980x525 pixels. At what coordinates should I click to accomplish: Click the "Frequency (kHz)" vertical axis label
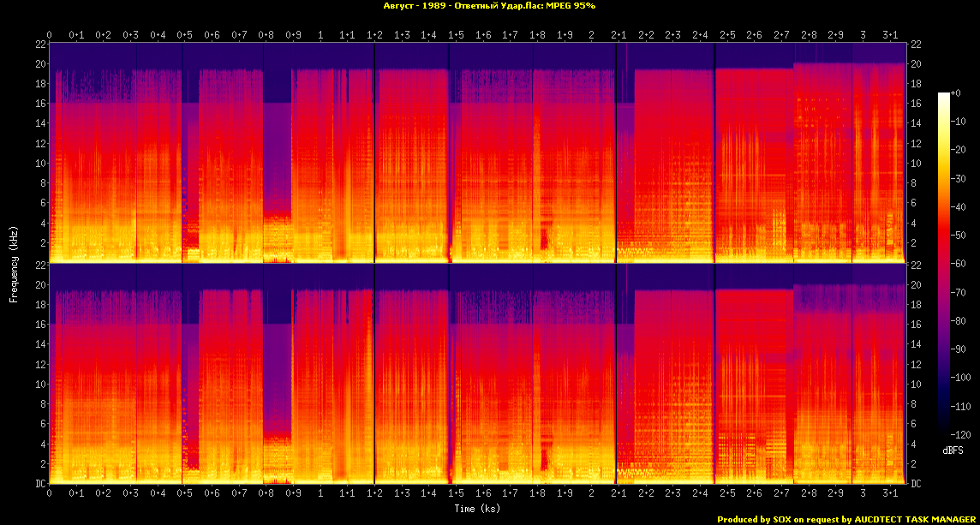click(14, 261)
